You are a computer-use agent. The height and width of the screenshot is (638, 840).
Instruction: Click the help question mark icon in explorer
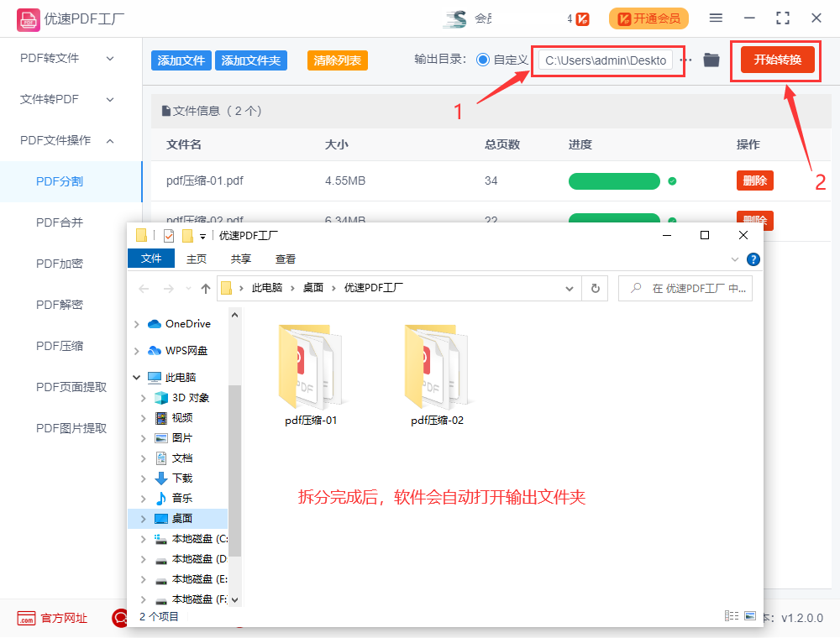[753, 259]
